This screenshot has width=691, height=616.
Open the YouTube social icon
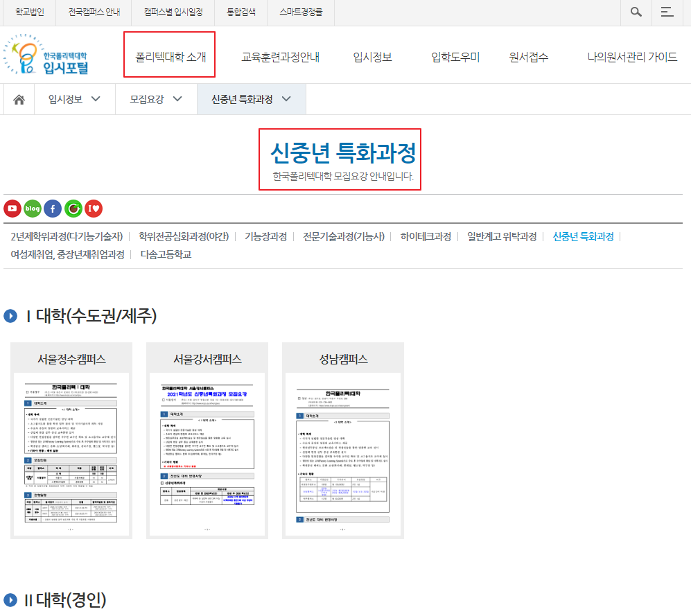click(x=12, y=209)
